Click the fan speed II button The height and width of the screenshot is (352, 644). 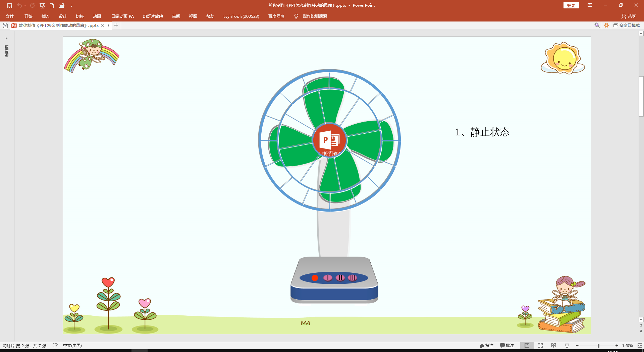(x=340, y=278)
